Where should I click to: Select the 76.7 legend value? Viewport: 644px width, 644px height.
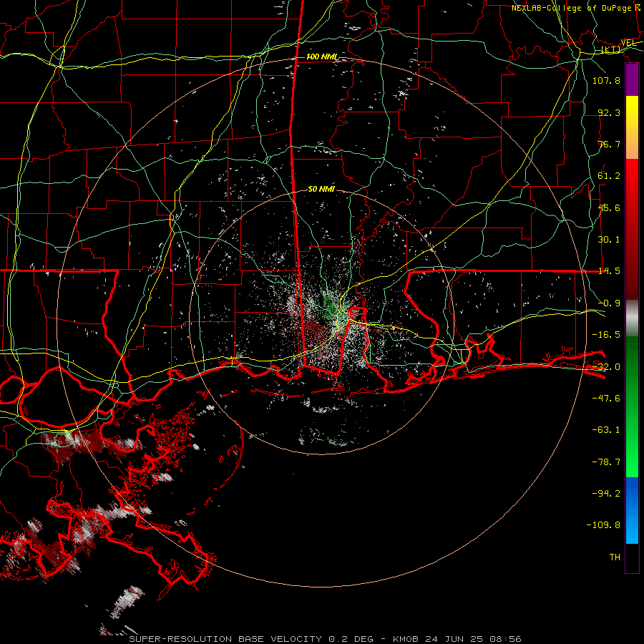click(x=609, y=144)
